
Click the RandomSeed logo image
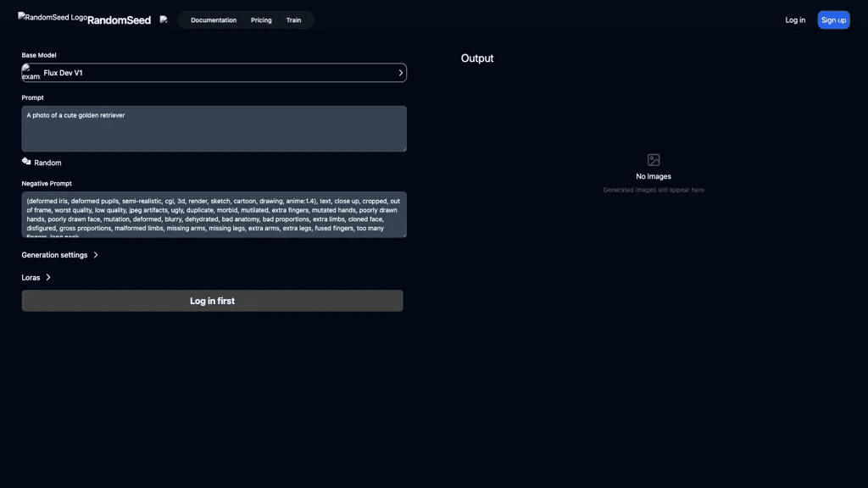coord(53,17)
